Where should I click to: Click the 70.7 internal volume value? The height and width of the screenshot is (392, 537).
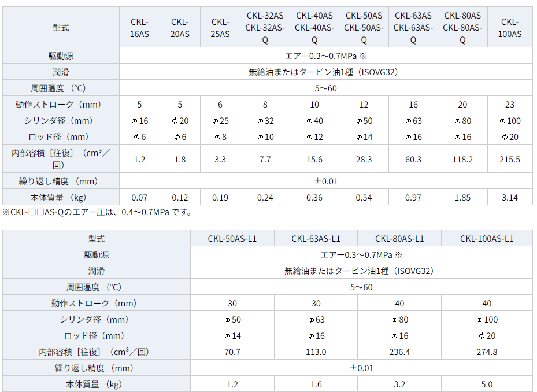[232, 352]
